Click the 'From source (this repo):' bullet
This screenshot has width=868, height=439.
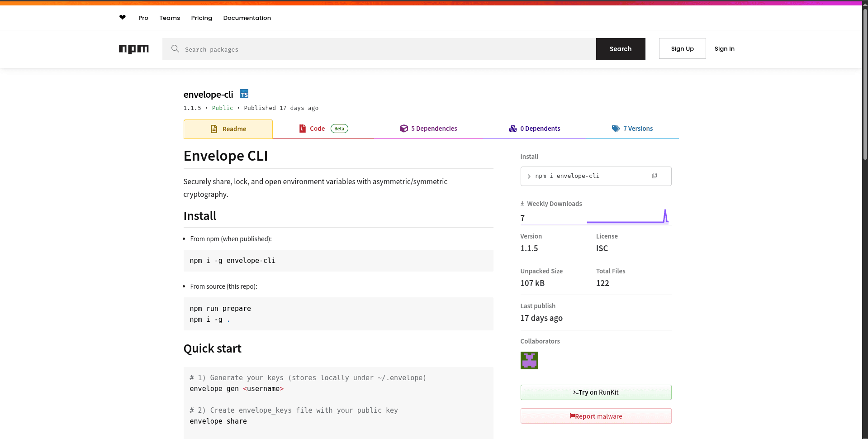click(223, 286)
